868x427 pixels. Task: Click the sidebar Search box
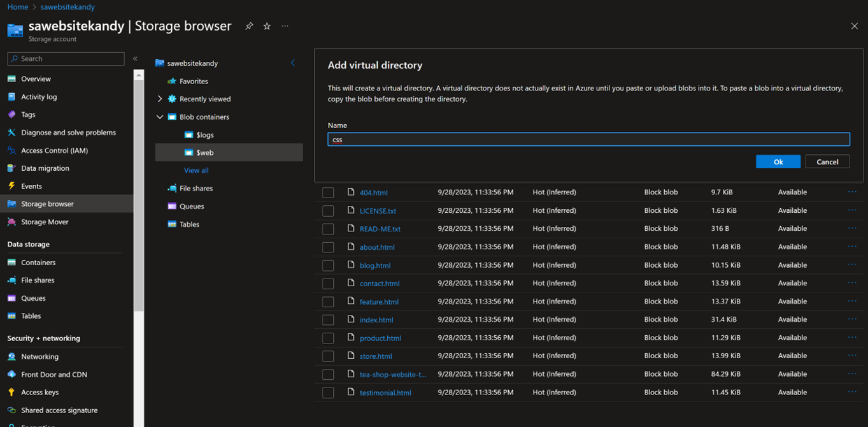(x=66, y=59)
